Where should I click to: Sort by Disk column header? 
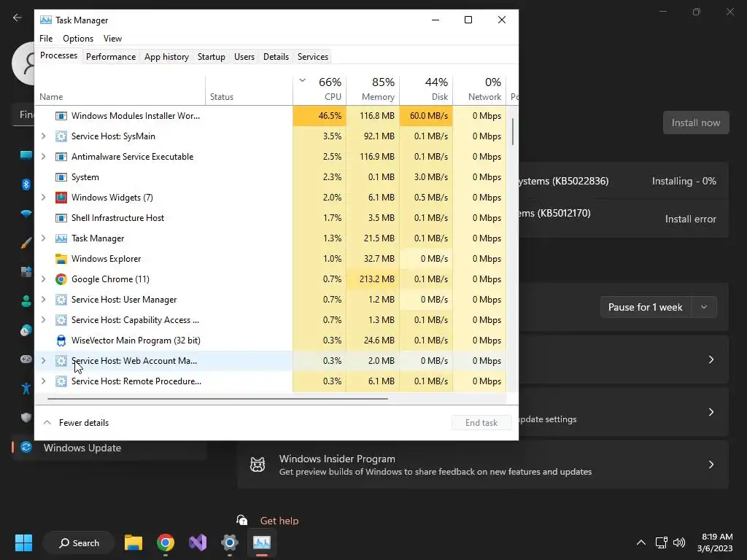pyautogui.click(x=426, y=90)
